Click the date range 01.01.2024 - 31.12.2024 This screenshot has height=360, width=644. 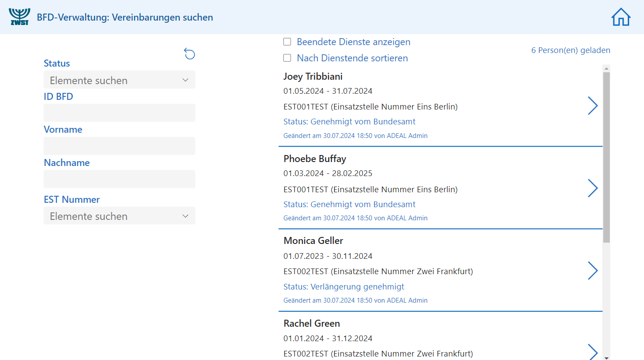328,338
